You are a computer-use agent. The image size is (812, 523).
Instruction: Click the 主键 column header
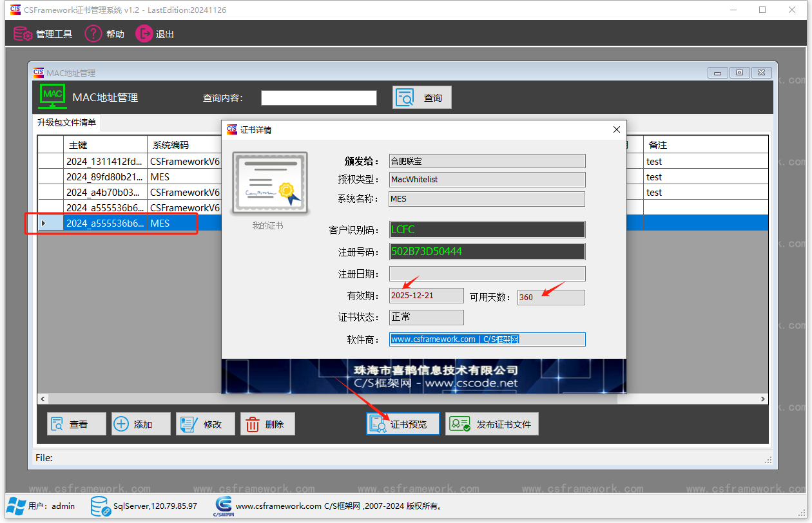[x=105, y=145]
